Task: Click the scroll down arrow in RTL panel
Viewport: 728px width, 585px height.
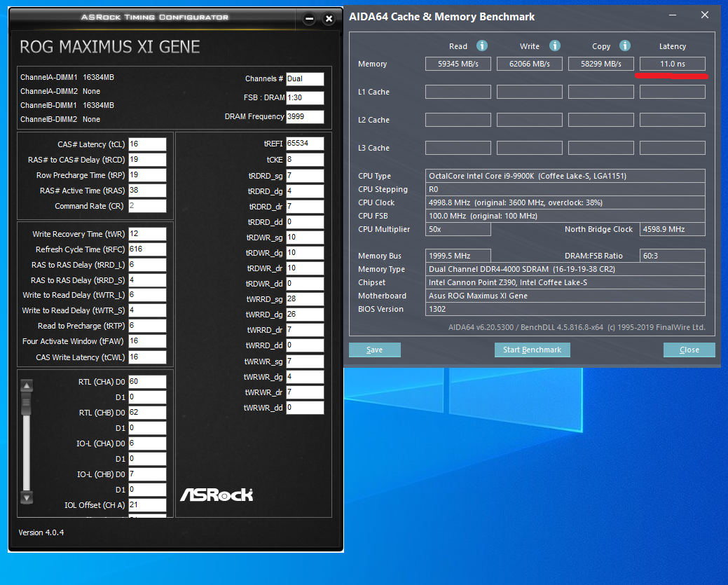Action: pos(27,497)
